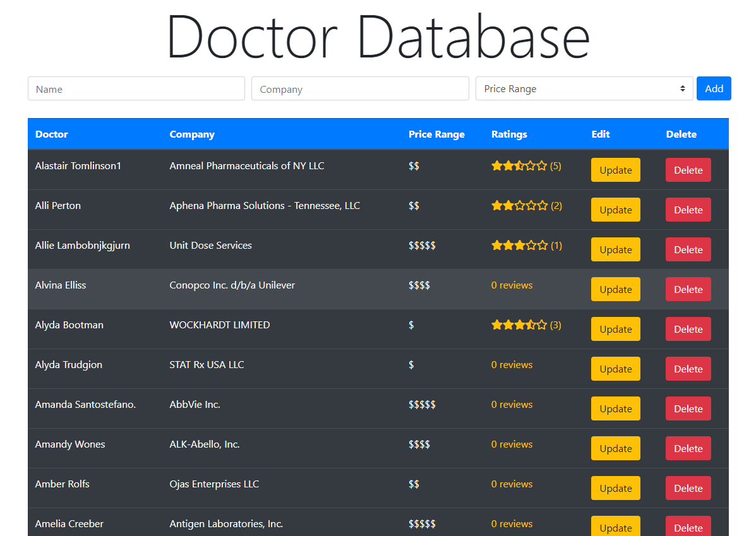Update the Amber Rolfs record

click(x=615, y=488)
